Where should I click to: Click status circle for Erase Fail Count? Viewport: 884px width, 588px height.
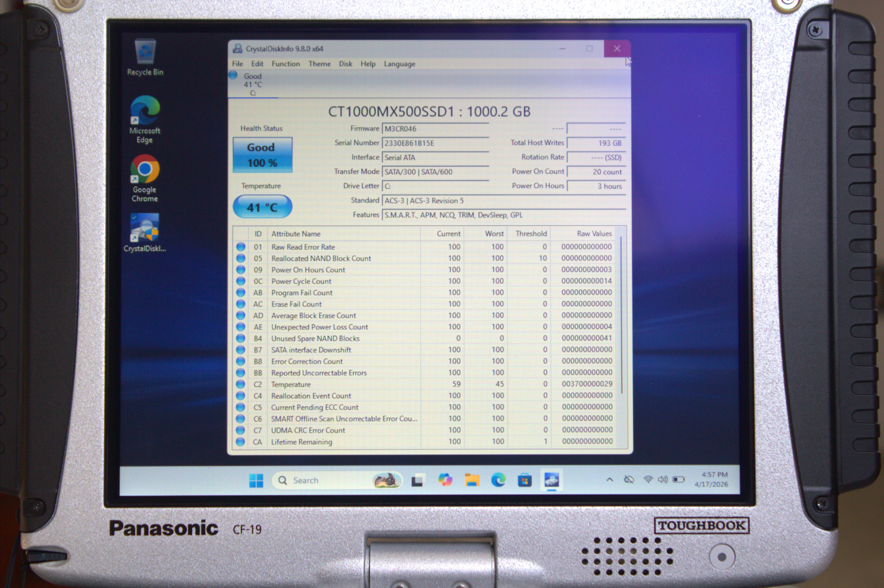click(x=241, y=304)
